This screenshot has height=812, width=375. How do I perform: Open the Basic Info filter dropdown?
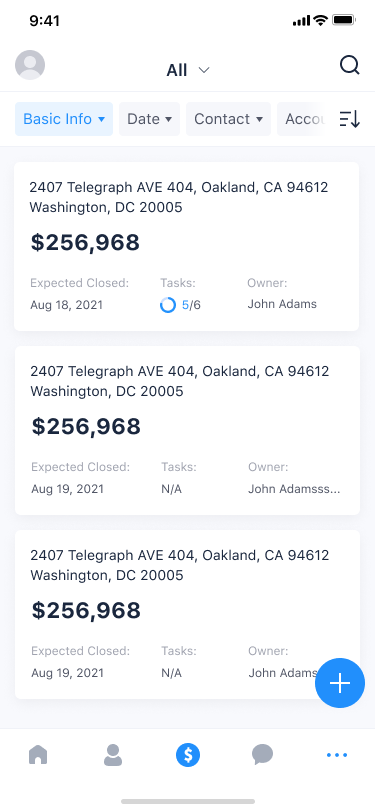pyautogui.click(x=64, y=119)
